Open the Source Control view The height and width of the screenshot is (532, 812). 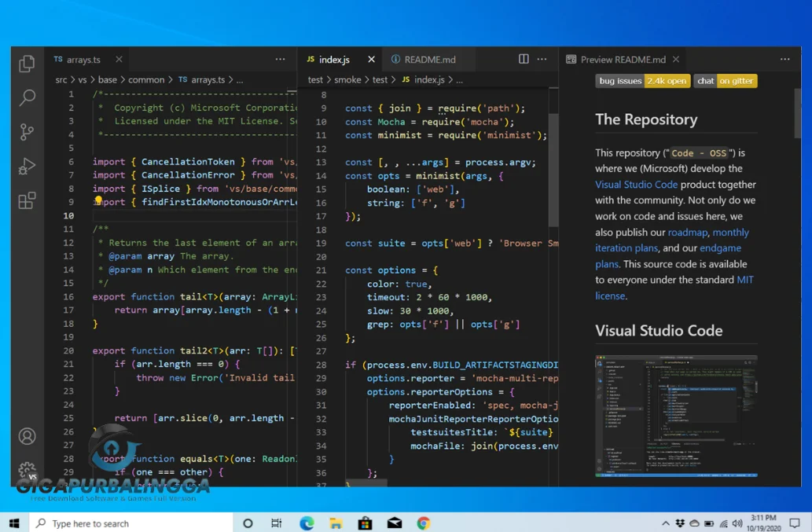(x=27, y=131)
